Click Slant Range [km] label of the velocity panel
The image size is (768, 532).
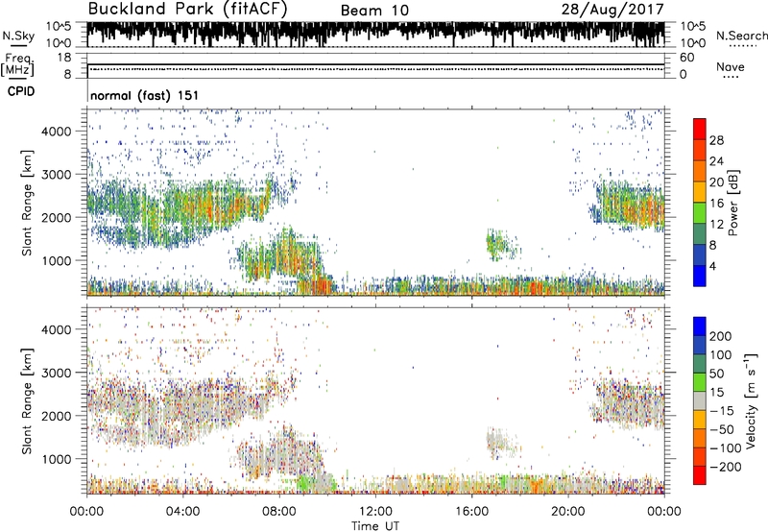point(27,400)
